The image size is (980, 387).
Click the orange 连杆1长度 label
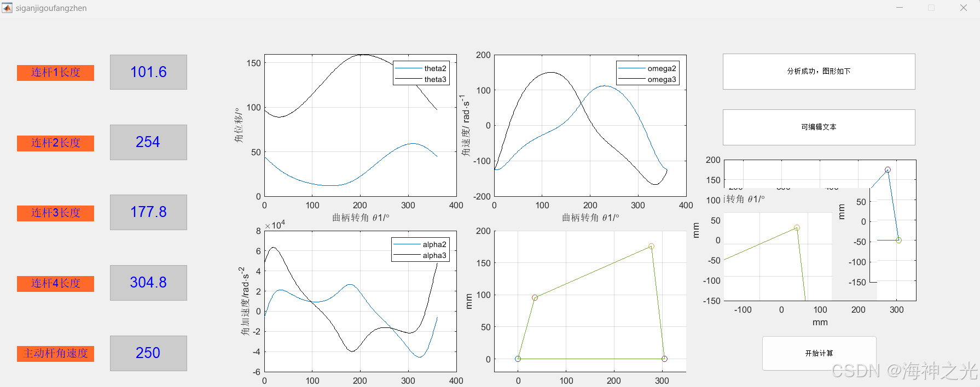(55, 73)
